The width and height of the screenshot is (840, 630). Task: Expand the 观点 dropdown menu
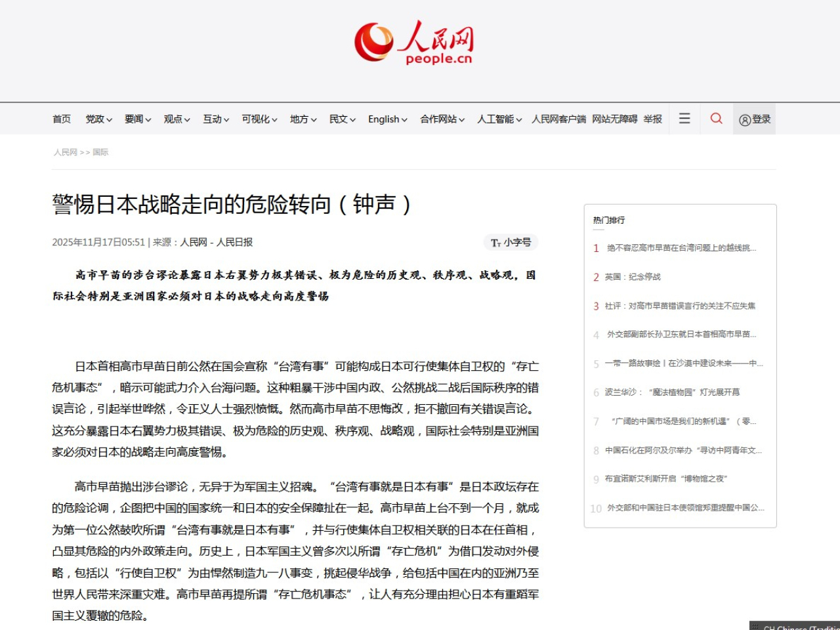tap(176, 119)
